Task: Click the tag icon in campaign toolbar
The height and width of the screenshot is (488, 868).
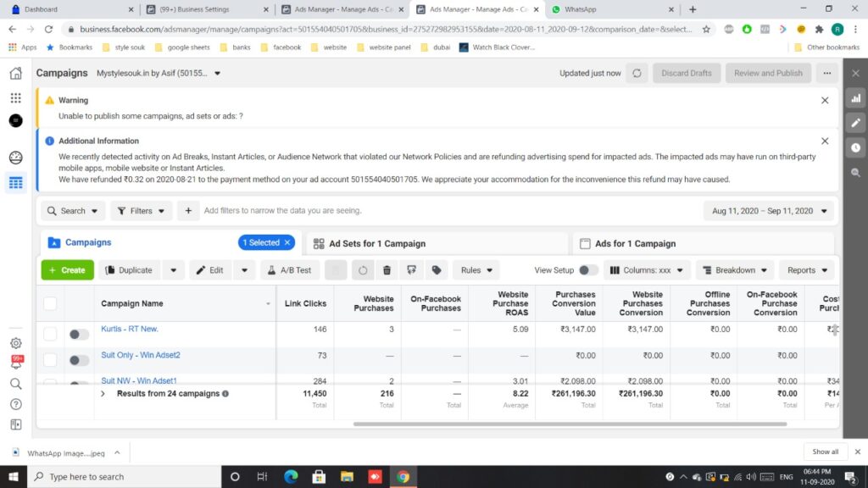Action: coord(437,270)
